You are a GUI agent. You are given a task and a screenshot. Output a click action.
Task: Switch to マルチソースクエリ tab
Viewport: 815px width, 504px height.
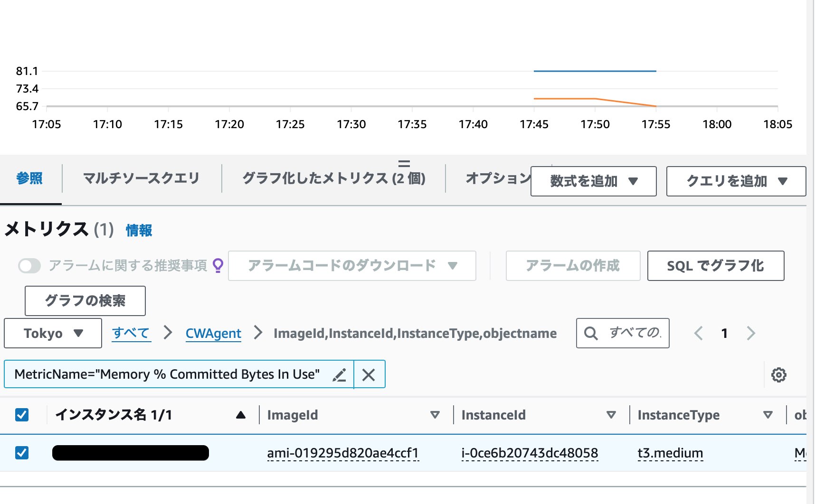coord(141,178)
